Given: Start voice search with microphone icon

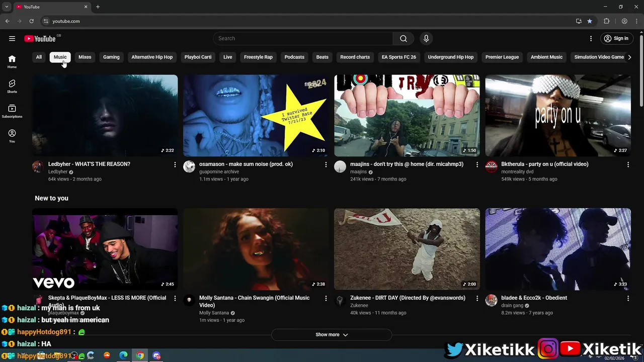Looking at the screenshot, I should [426, 39].
